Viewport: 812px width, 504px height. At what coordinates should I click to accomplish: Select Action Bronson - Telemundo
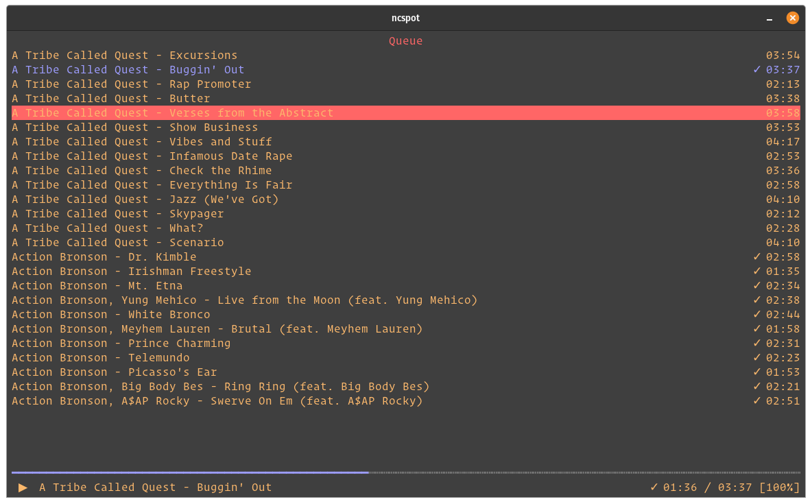[406, 357]
